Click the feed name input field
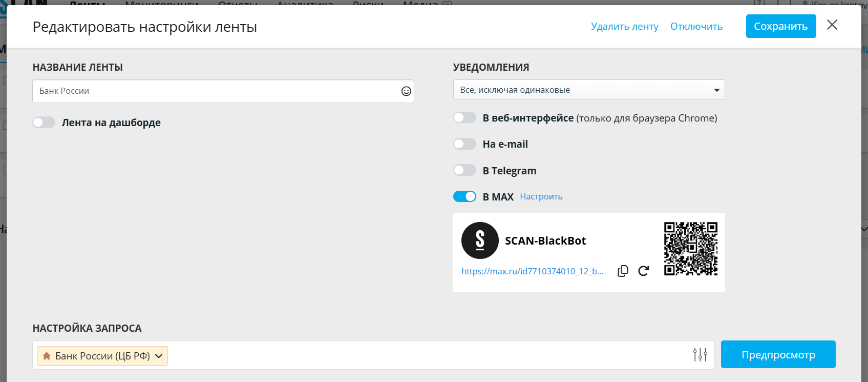The image size is (868, 382). point(215,91)
